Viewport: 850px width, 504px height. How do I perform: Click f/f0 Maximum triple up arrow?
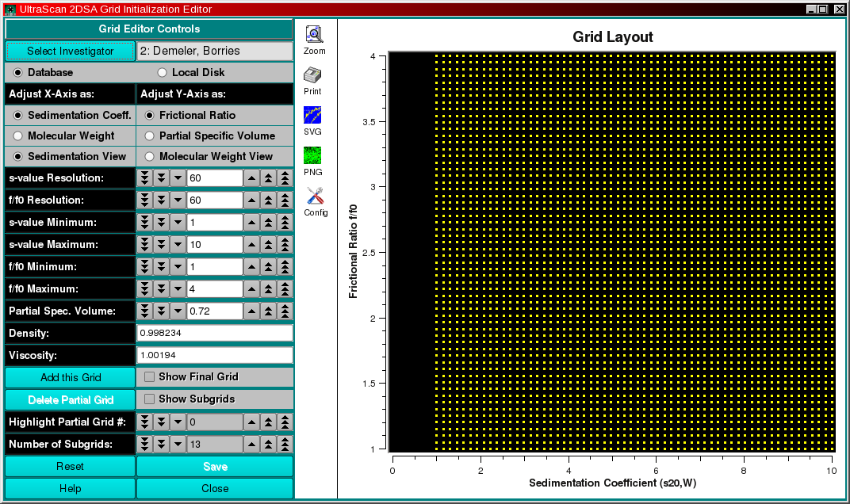click(x=285, y=289)
